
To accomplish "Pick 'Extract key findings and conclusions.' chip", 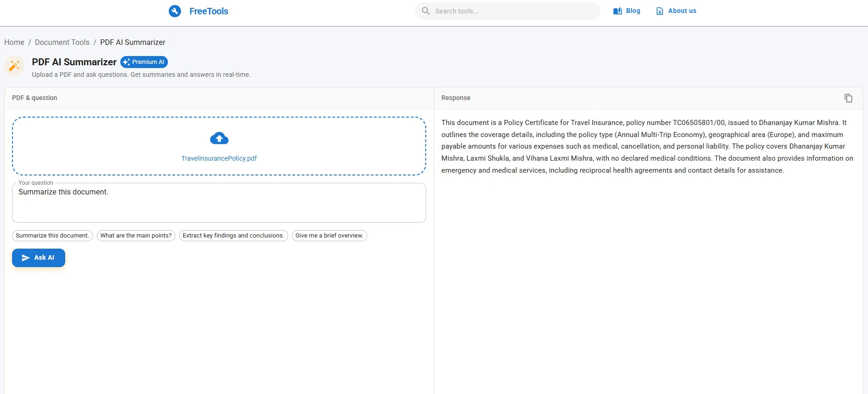I will (x=233, y=236).
